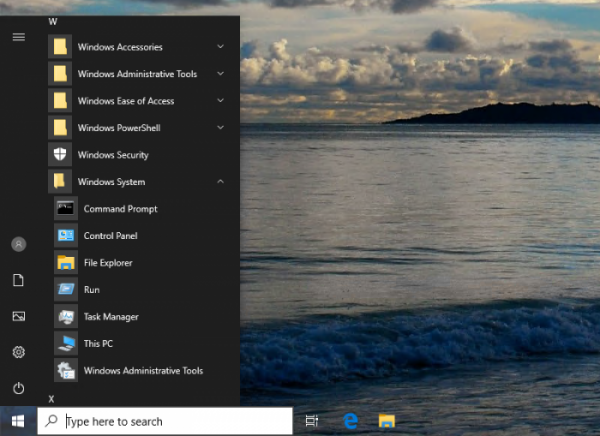Select Windows System folder label

[111, 182]
